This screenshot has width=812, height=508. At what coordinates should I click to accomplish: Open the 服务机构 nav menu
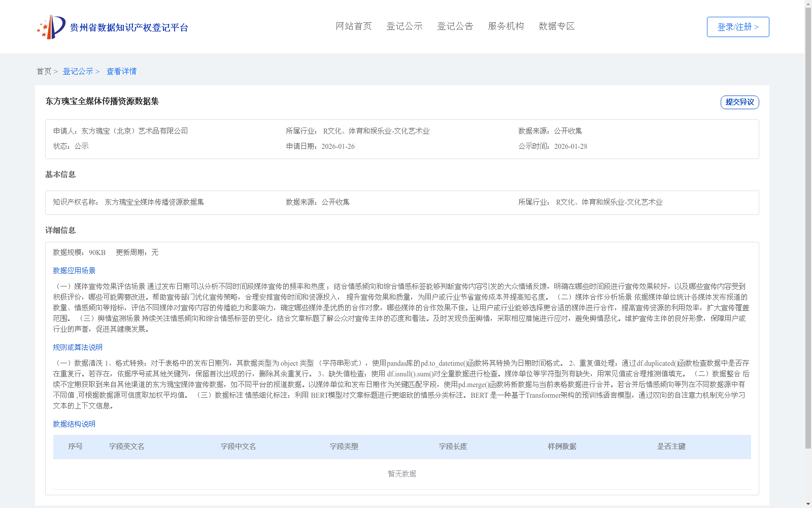tap(506, 26)
